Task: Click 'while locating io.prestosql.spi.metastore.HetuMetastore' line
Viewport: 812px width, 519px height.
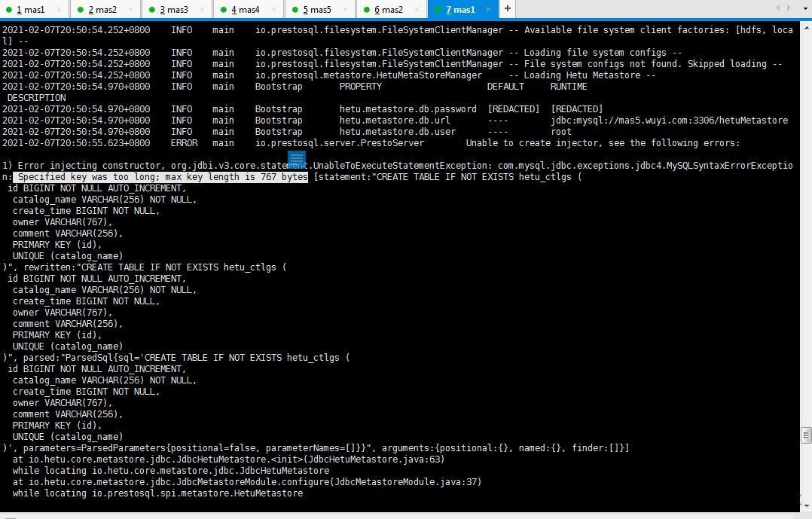Action: click(x=158, y=493)
